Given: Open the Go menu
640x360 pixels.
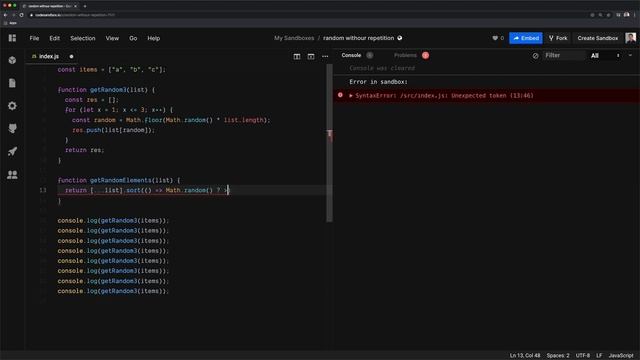Looking at the screenshot, I should coord(133,38).
